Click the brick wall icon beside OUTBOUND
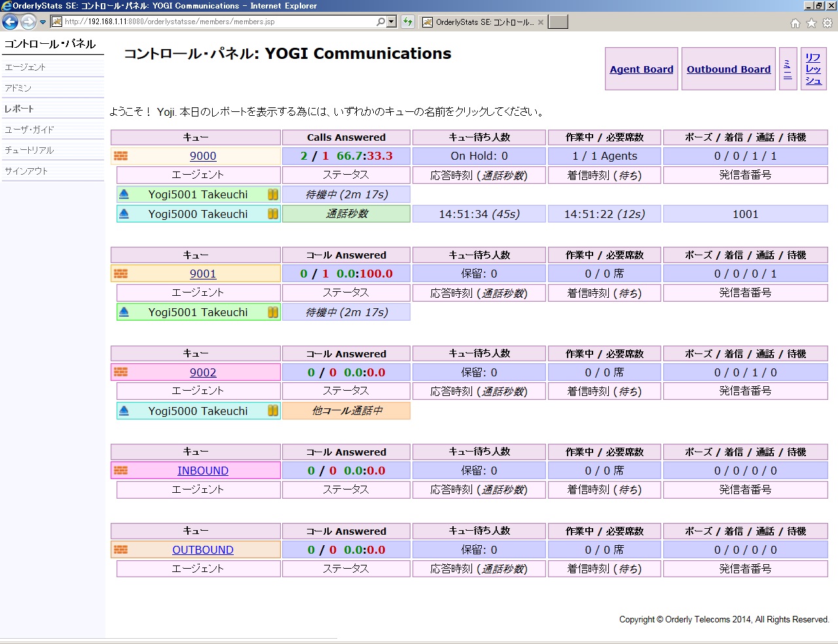838x644 pixels. pos(121,550)
